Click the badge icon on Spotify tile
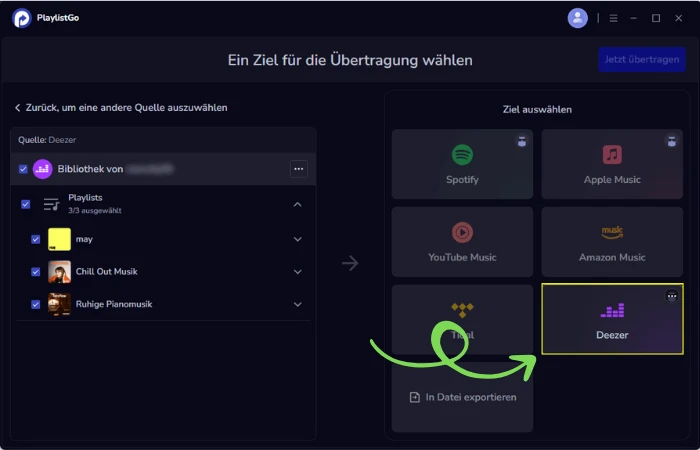This screenshot has height=450, width=700. 522,142
